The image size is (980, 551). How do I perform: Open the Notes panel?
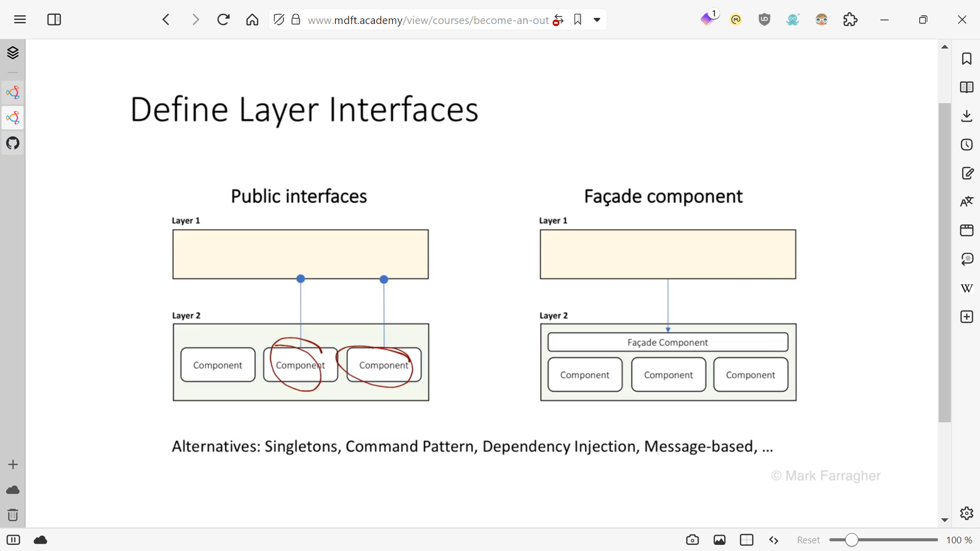966,173
